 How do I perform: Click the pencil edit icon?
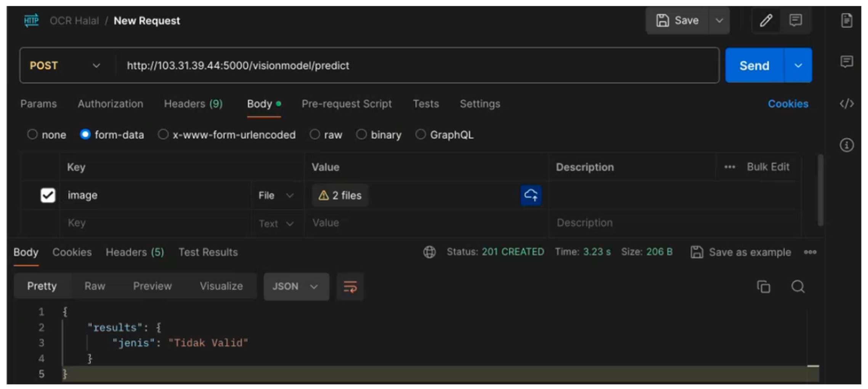tap(766, 21)
